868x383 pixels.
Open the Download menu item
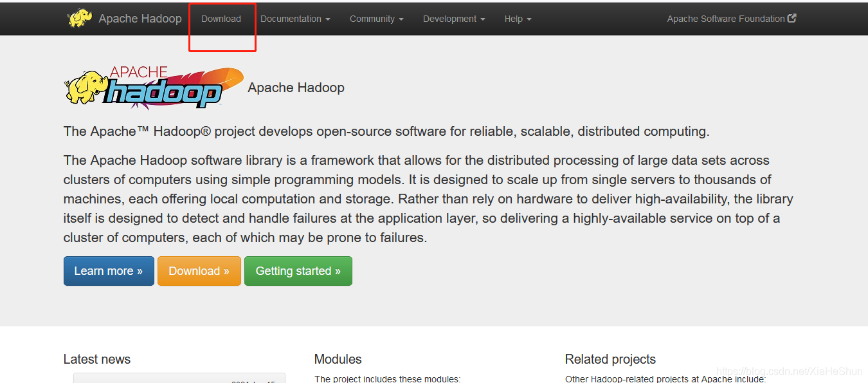coord(221,19)
